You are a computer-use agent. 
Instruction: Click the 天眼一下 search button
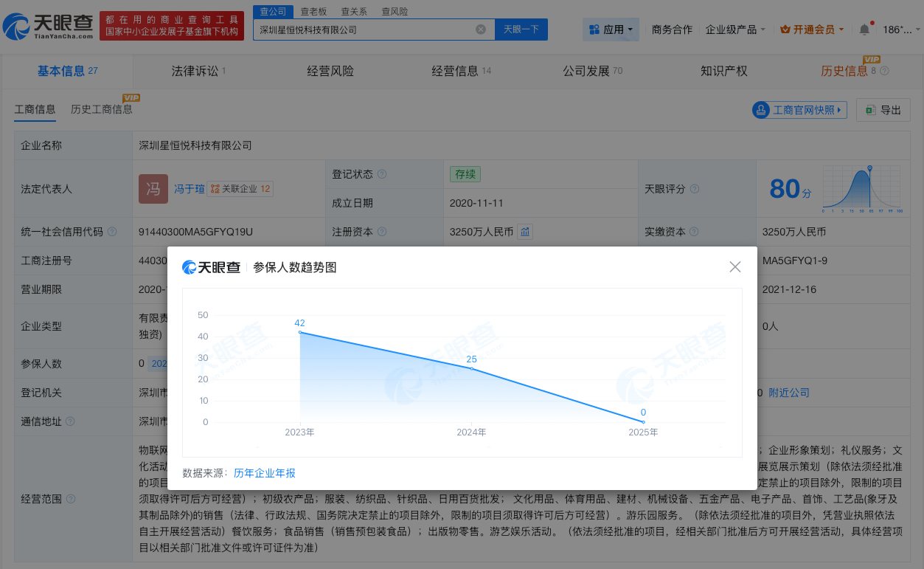coord(520,29)
